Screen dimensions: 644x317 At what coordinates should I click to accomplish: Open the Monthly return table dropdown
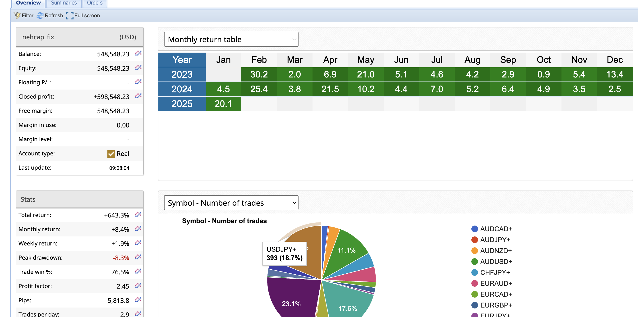pyautogui.click(x=231, y=39)
